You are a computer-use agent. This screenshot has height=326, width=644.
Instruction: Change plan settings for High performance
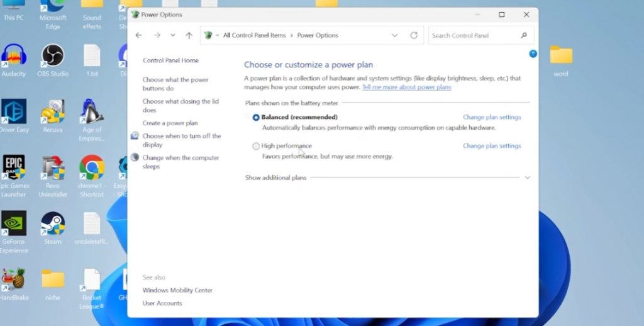(x=492, y=146)
